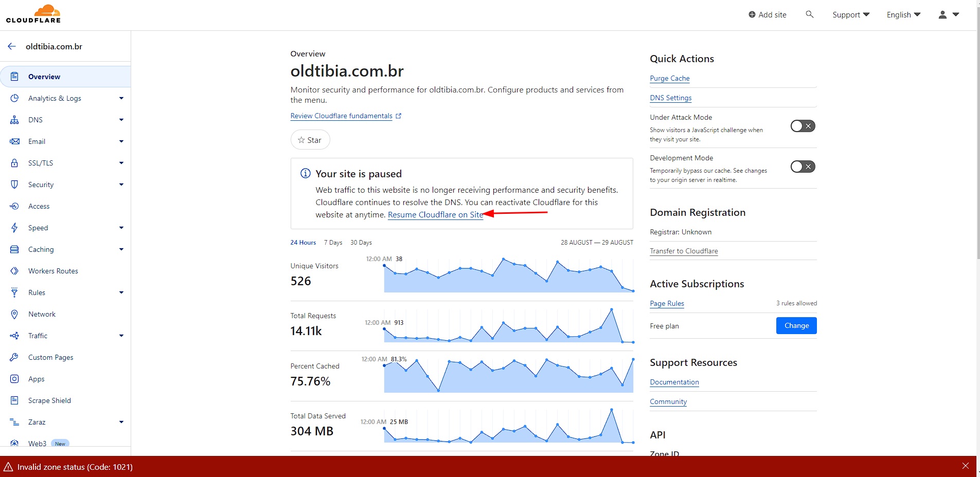Image resolution: width=980 pixels, height=477 pixels.
Task: Click the info icon in paused notice
Action: [306, 173]
